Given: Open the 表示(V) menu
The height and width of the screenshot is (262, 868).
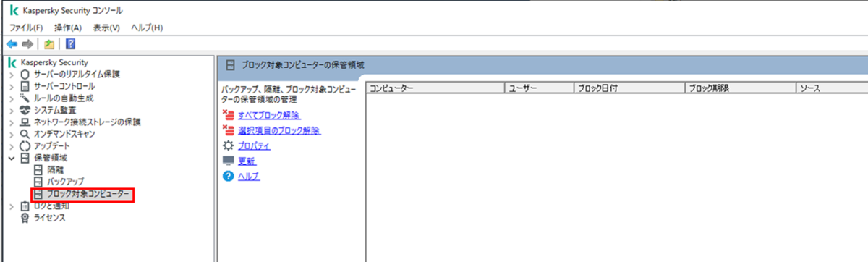Looking at the screenshot, I should click(106, 28).
